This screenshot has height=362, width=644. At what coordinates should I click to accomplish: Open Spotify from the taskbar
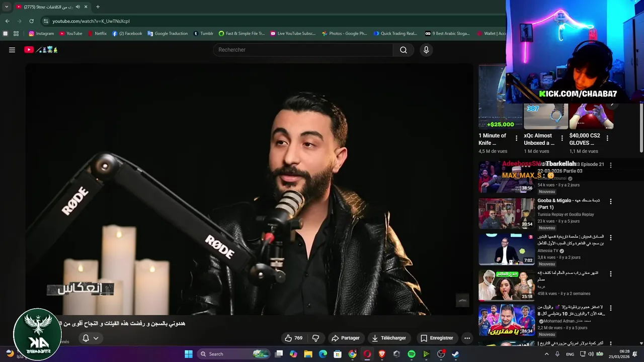click(411, 354)
